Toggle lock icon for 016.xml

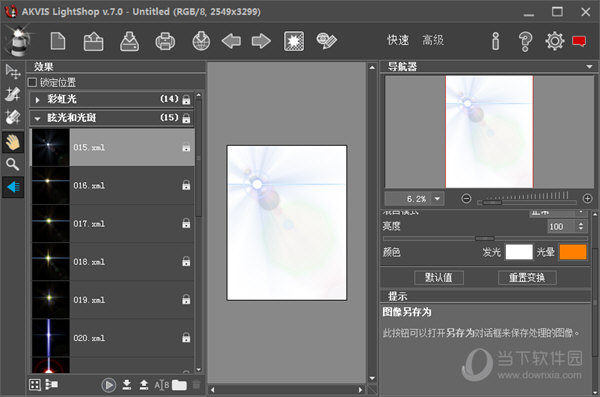point(186,185)
